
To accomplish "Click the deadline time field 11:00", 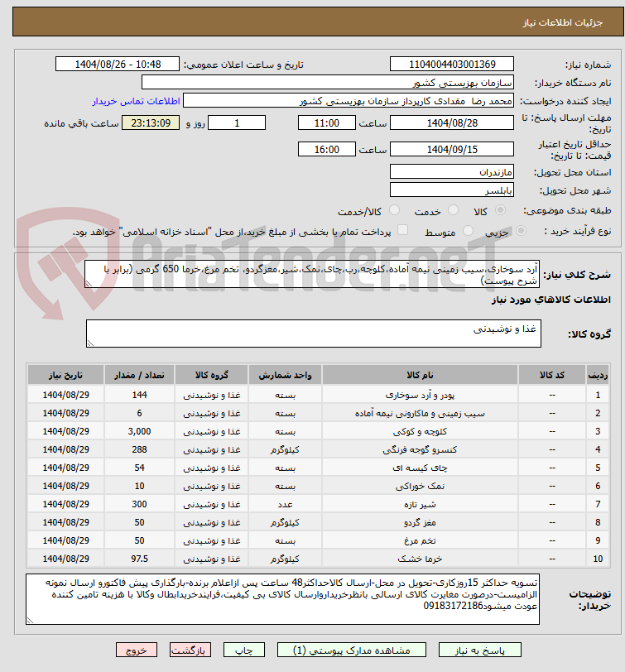I will (x=327, y=123).
